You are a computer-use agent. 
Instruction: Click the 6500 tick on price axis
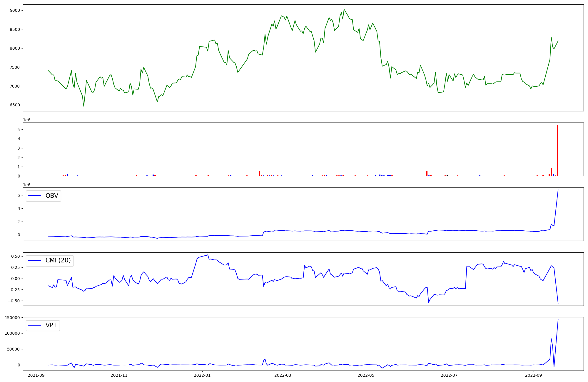click(x=15, y=105)
